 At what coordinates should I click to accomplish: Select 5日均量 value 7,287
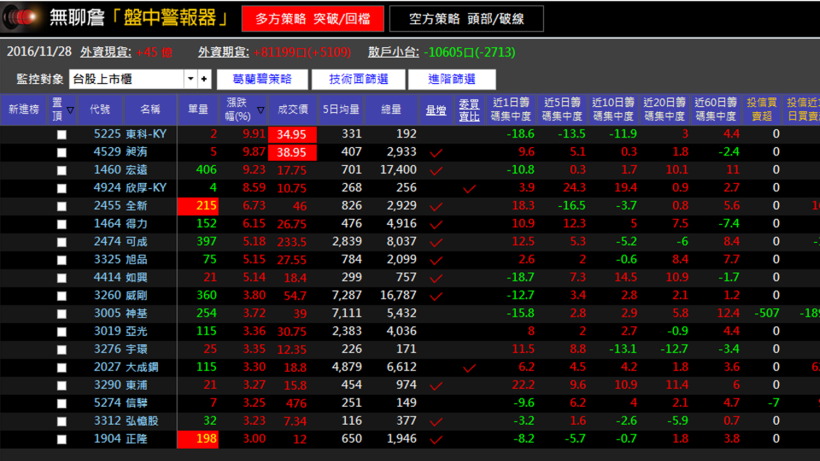point(347,295)
